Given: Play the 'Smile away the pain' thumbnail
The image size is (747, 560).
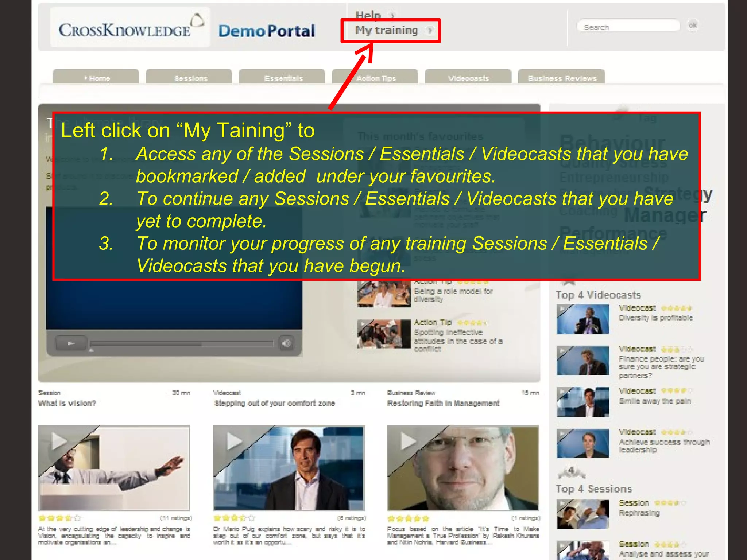Looking at the screenshot, I should pos(582,402).
